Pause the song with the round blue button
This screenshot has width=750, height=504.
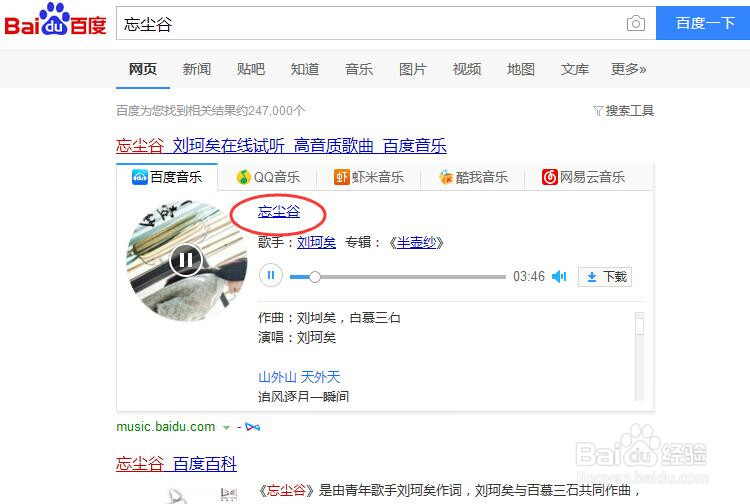coord(270,276)
